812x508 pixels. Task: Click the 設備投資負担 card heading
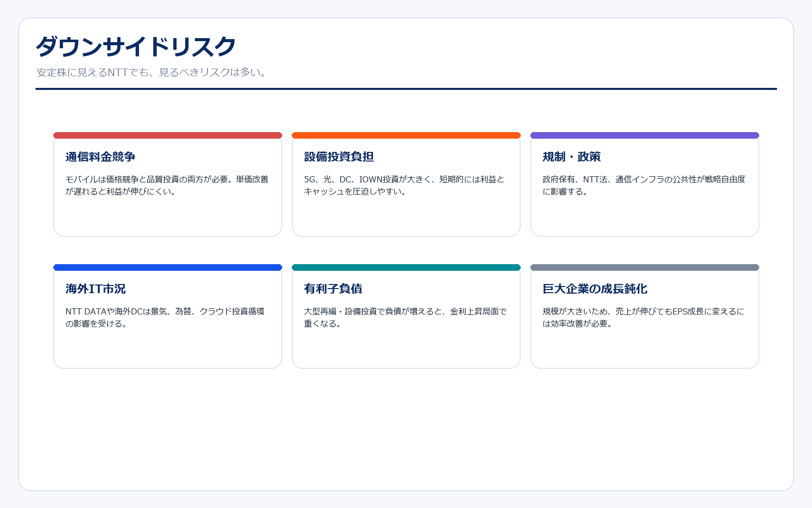tap(339, 156)
